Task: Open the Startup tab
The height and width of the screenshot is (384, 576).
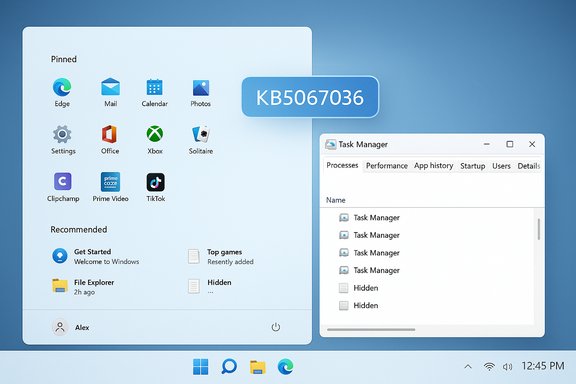Action: coord(472,166)
